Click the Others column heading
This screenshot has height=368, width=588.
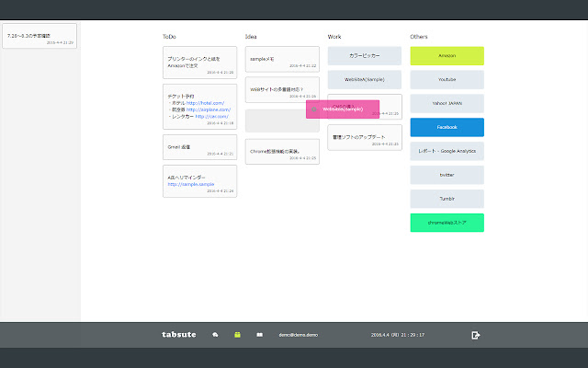click(x=419, y=37)
